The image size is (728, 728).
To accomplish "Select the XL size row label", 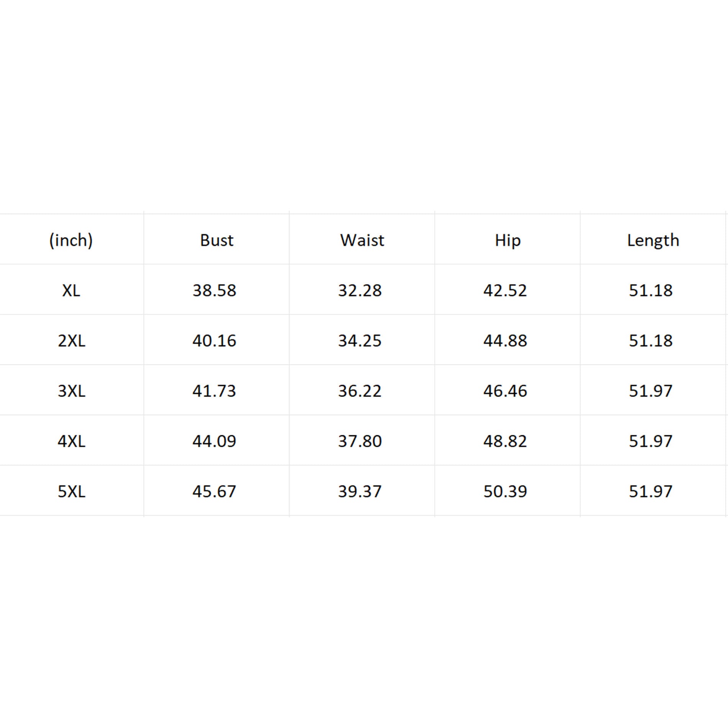I will click(71, 290).
